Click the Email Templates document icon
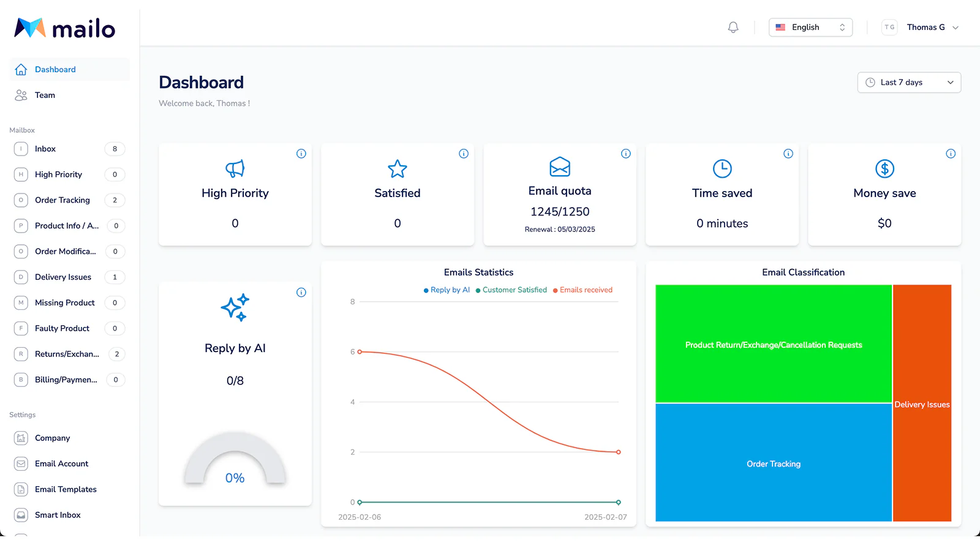980x551 pixels. tap(21, 490)
